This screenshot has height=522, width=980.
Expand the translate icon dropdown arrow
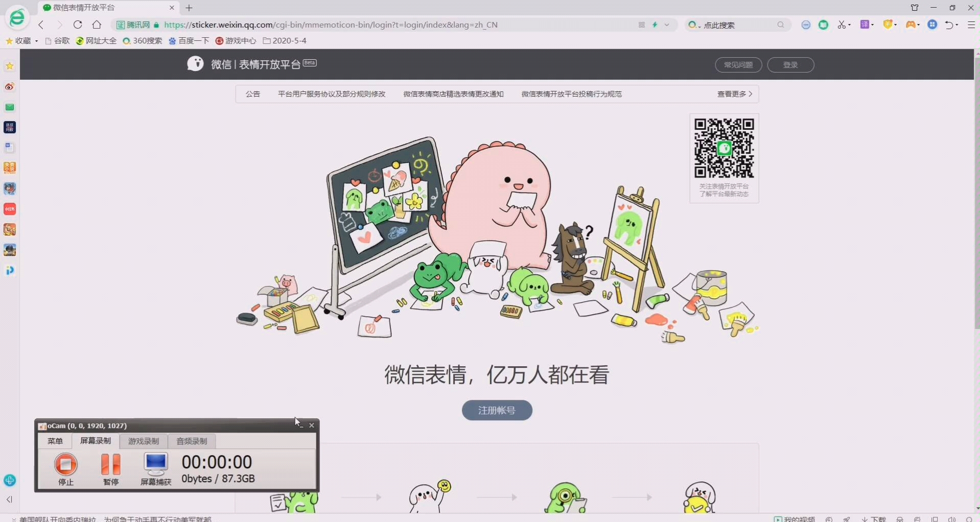click(873, 25)
